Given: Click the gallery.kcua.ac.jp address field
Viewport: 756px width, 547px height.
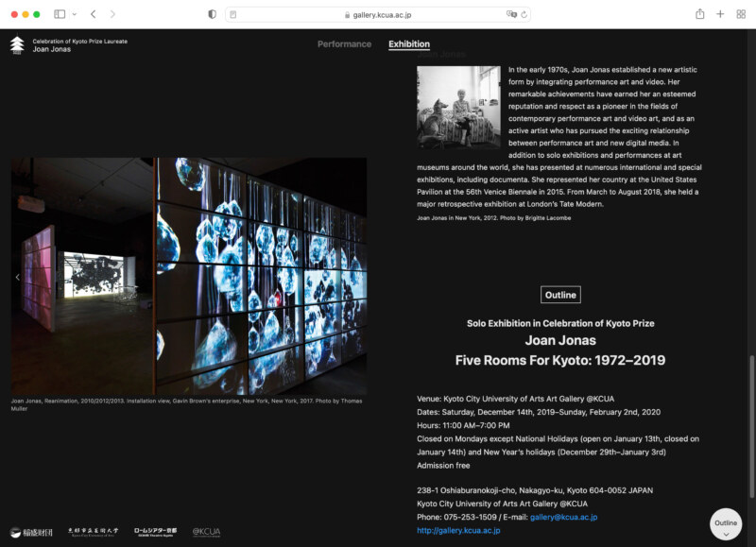Looking at the screenshot, I should tap(376, 14).
